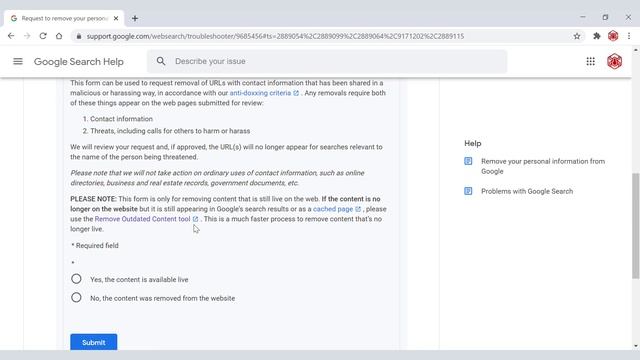Image resolution: width=640 pixels, height=360 pixels.
Task: Click the address bar URL
Action: point(275,36)
